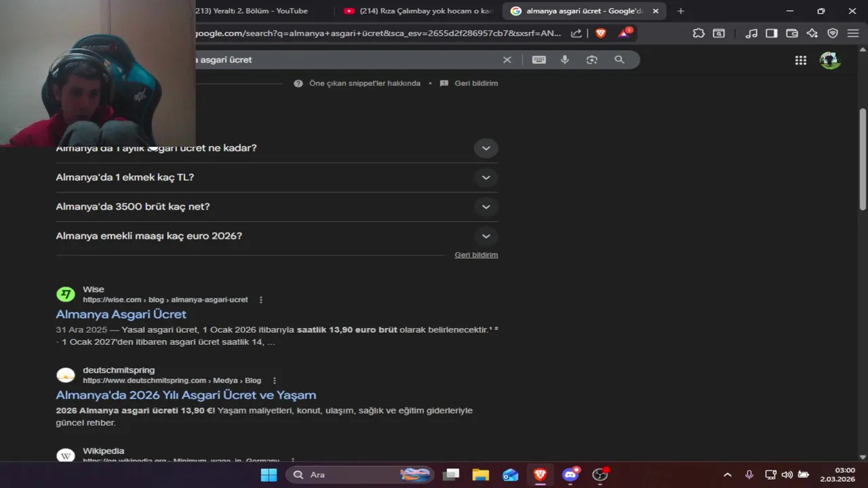Open OBS Studio from the taskbar
This screenshot has height=488, width=868.
coord(600,474)
